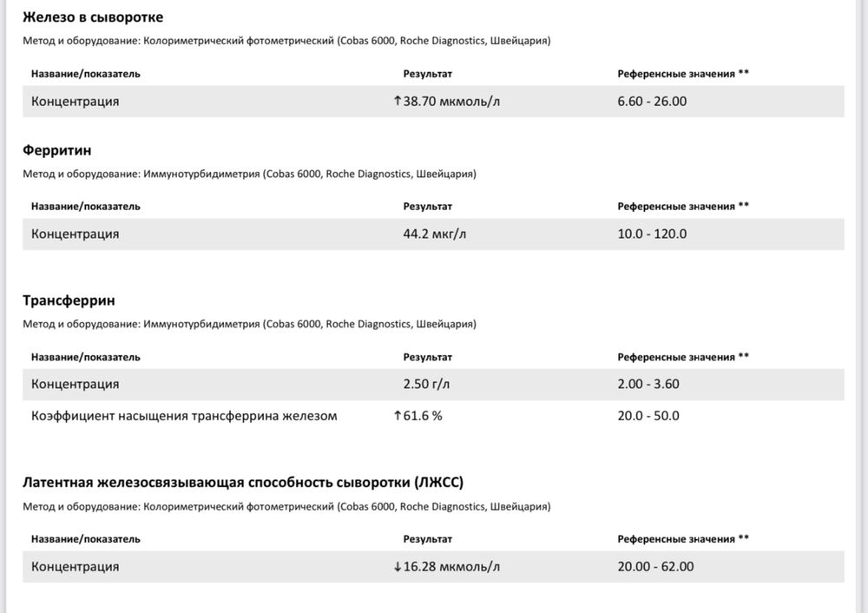Viewport: 868px width, 613px height.
Task: Click the up arrow beside 61.6 %
Action: (x=398, y=415)
